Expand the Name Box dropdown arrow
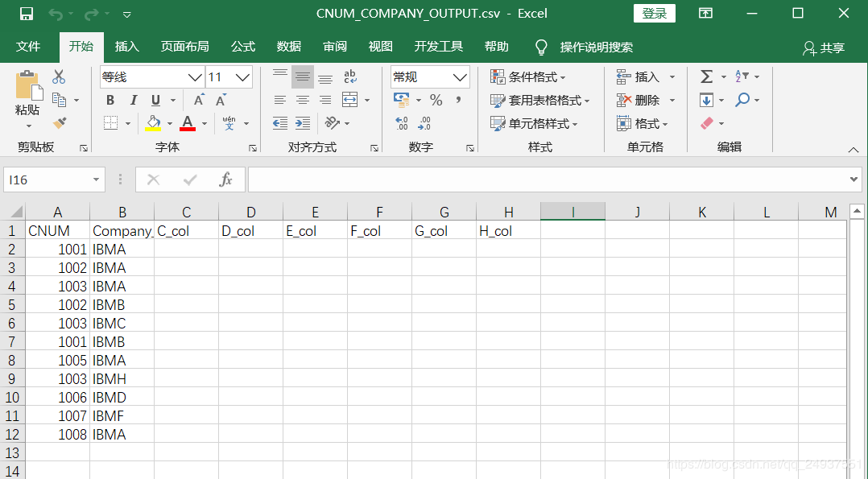The height and width of the screenshot is (479, 868). (x=97, y=180)
